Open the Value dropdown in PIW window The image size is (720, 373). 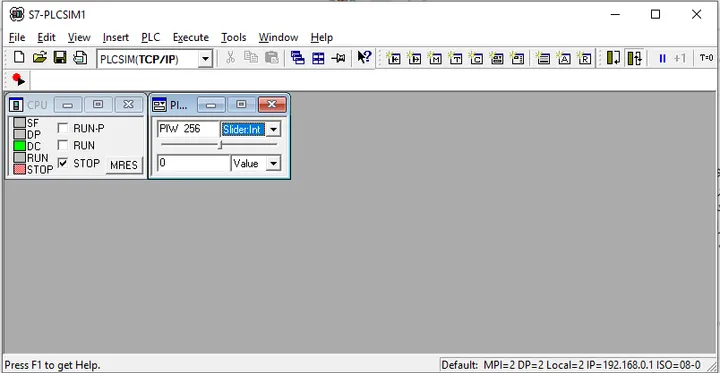pos(273,164)
